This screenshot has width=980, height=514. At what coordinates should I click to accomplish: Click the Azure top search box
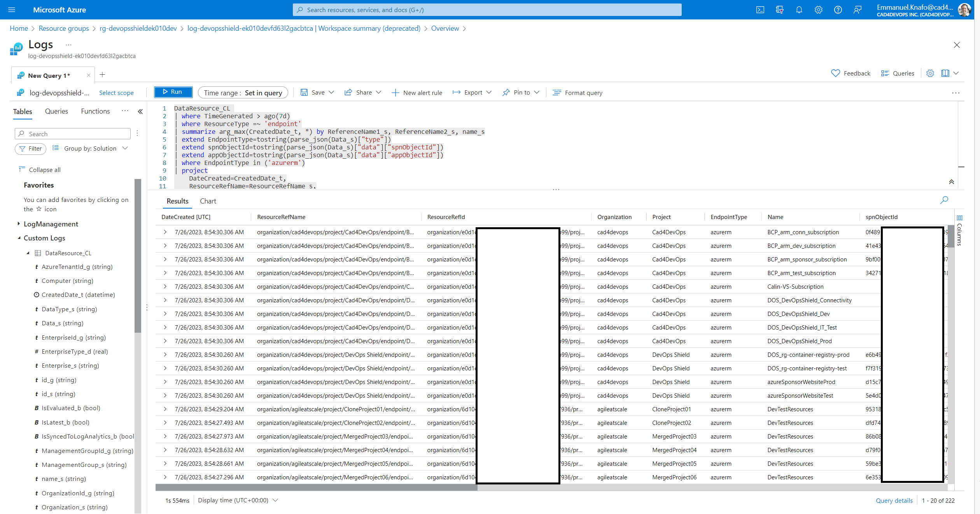point(487,10)
